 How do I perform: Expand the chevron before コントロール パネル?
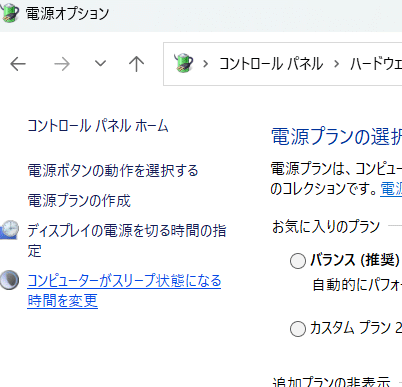[206, 63]
